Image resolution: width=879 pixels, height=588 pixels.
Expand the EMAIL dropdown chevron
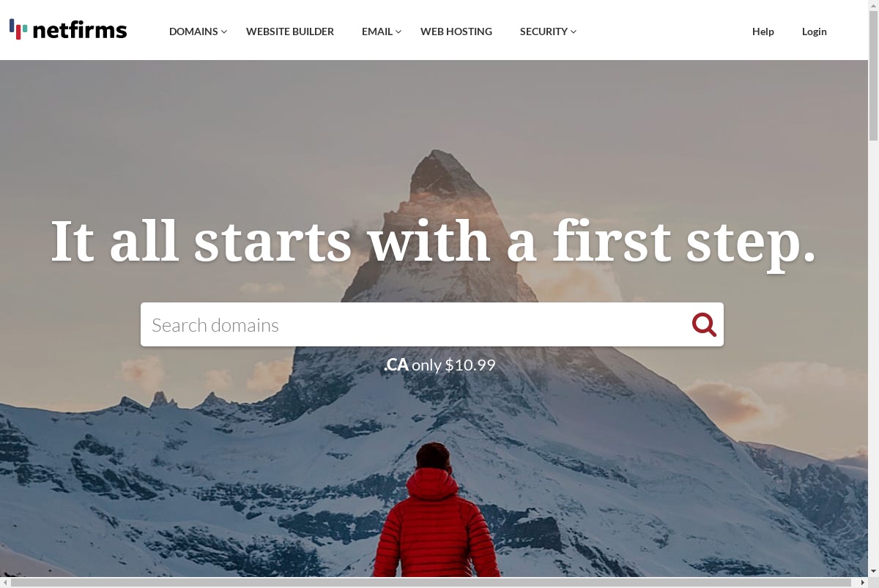tap(398, 31)
